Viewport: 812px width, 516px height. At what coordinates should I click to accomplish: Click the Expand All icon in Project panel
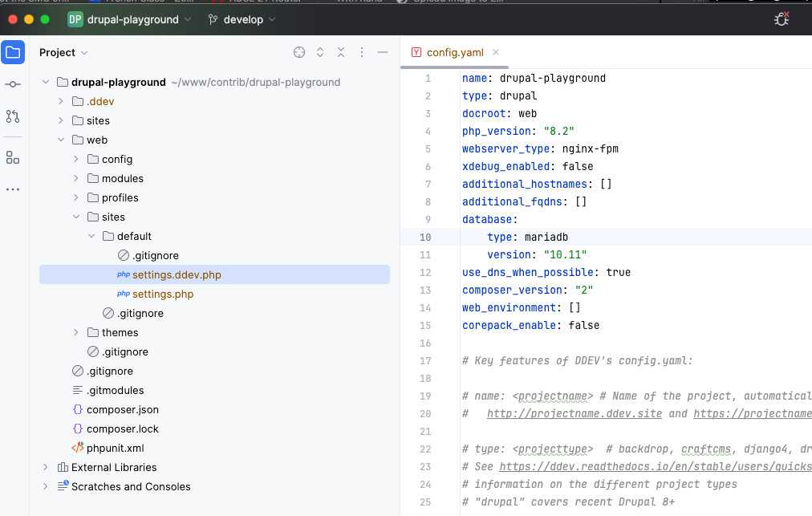click(320, 52)
